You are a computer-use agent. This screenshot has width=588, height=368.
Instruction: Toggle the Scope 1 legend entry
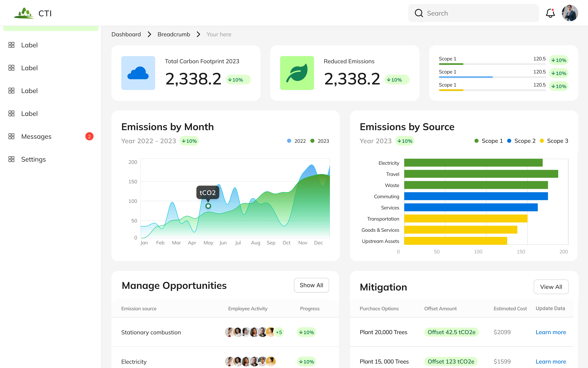[x=489, y=141]
